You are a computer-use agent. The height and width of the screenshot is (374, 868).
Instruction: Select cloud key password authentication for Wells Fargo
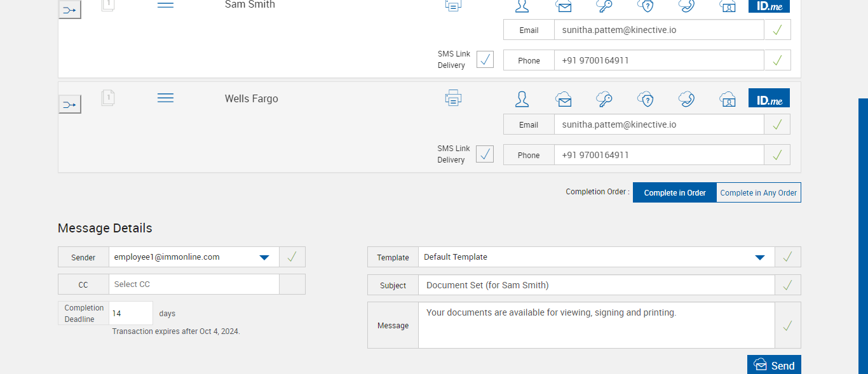(604, 99)
